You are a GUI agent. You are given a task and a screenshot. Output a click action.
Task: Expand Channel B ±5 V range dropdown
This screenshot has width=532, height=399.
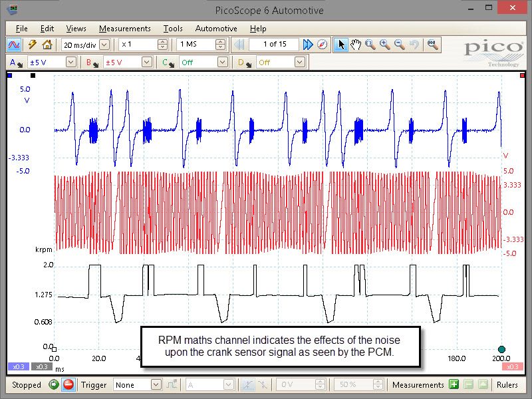pos(146,63)
